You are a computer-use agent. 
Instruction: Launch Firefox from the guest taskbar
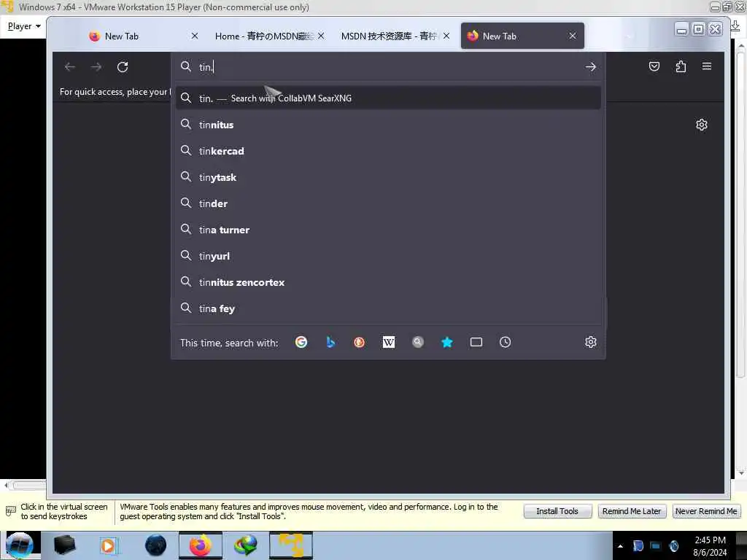(x=200, y=545)
